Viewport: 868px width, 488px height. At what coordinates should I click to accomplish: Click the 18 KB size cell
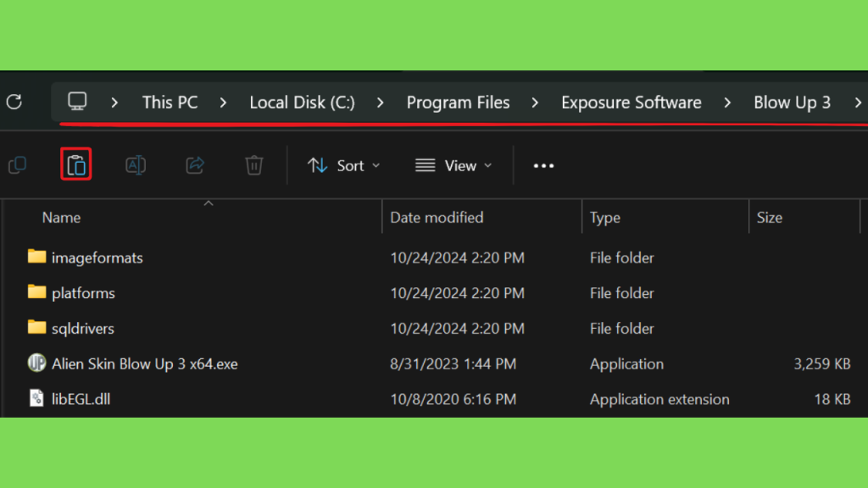click(x=832, y=400)
